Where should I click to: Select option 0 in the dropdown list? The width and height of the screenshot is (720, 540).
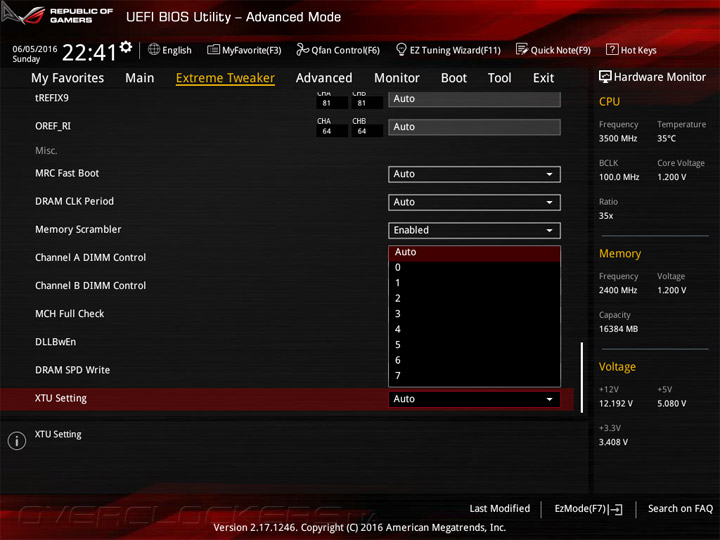click(474, 268)
